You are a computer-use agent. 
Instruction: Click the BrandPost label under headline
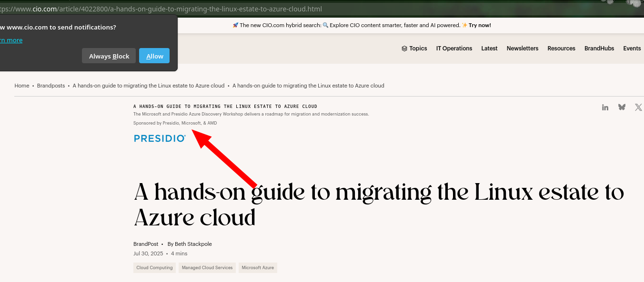pyautogui.click(x=146, y=244)
